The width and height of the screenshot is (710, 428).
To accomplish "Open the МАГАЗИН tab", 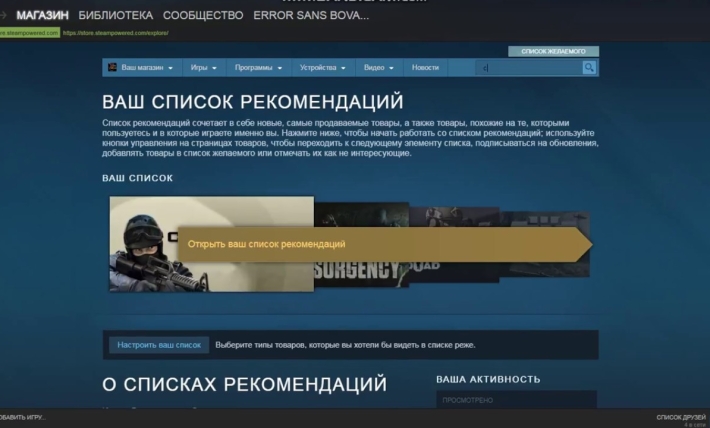I will 43,15.
